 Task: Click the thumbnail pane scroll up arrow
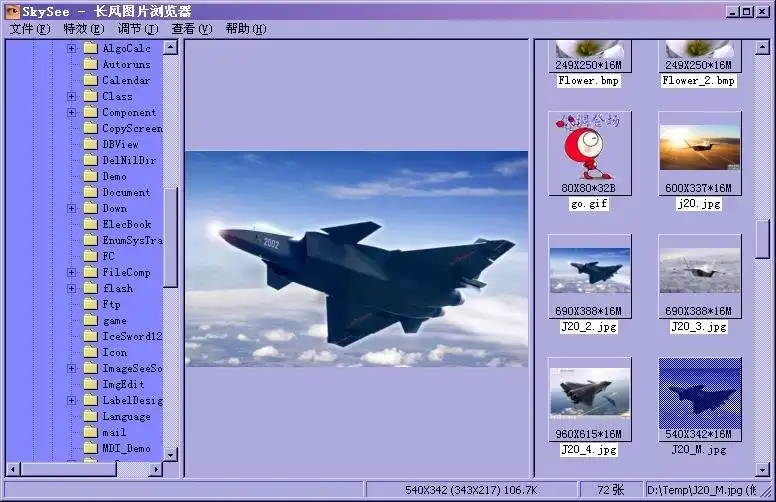coord(762,48)
